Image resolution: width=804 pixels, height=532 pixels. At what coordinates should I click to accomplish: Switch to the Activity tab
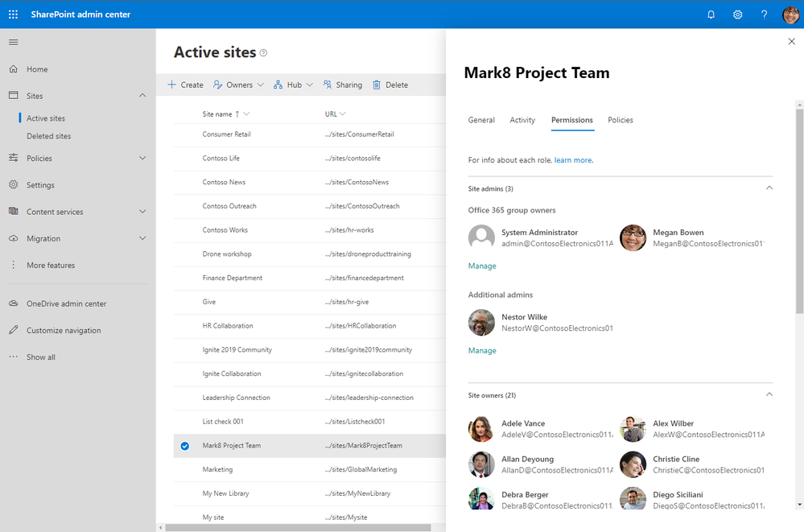[522, 120]
